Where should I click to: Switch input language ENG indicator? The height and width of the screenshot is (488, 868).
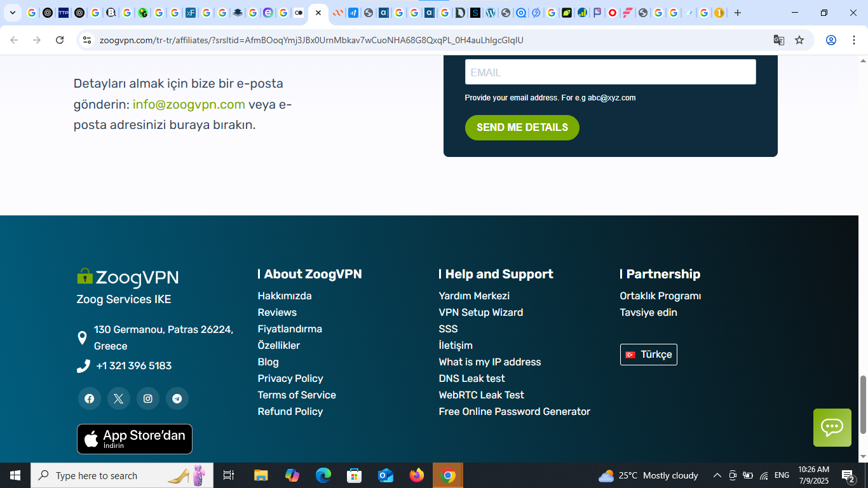[782, 475]
